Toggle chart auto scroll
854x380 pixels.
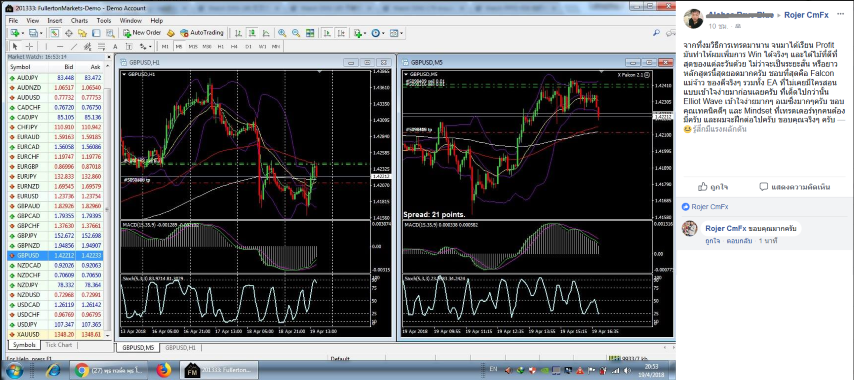(327, 33)
